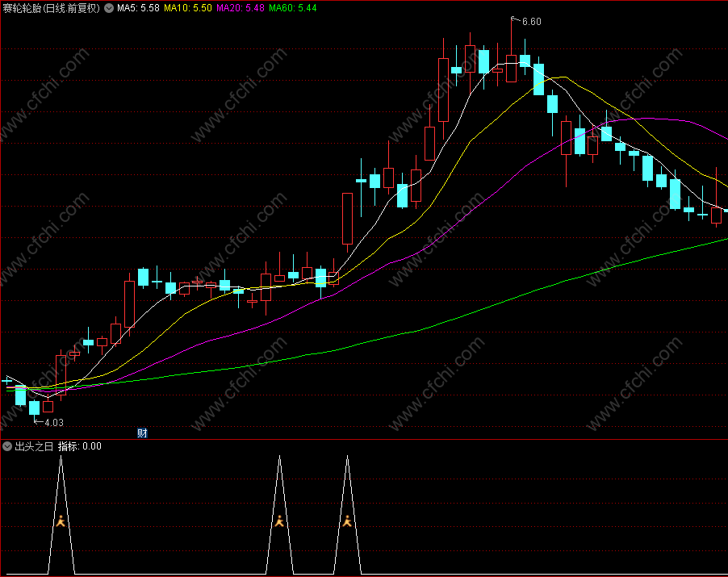Image resolution: width=728 pixels, height=577 pixels.
Task: Open dropdown arrow beside 赛轮轮胎 chart title
Action: click(x=109, y=8)
